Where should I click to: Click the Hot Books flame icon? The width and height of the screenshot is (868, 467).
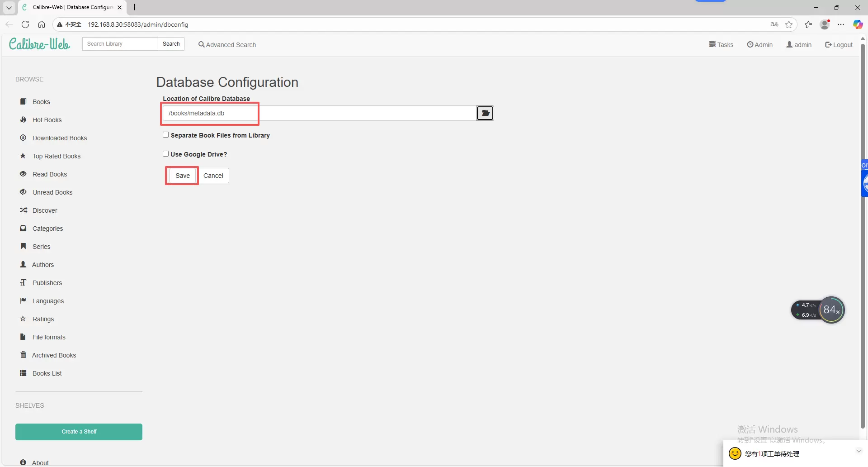(23, 120)
